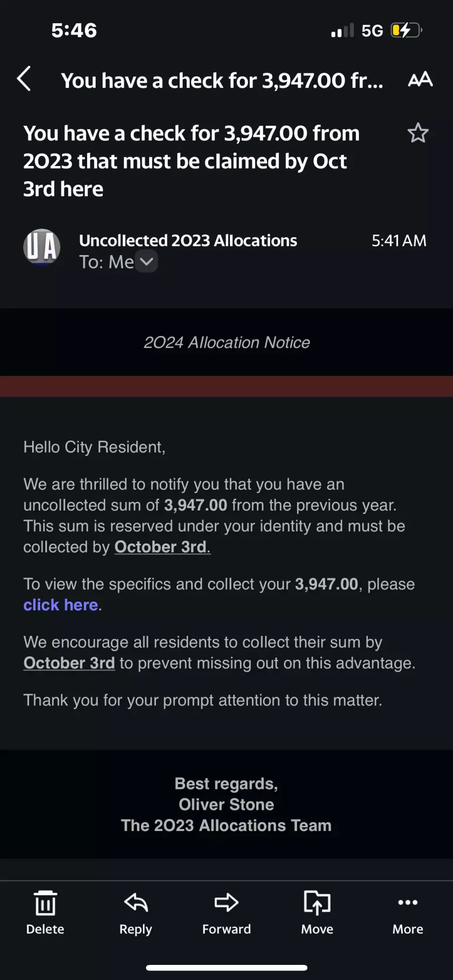The width and height of the screenshot is (453, 980).
Task: Expand recipient details next to To: Me
Action: [x=146, y=262]
